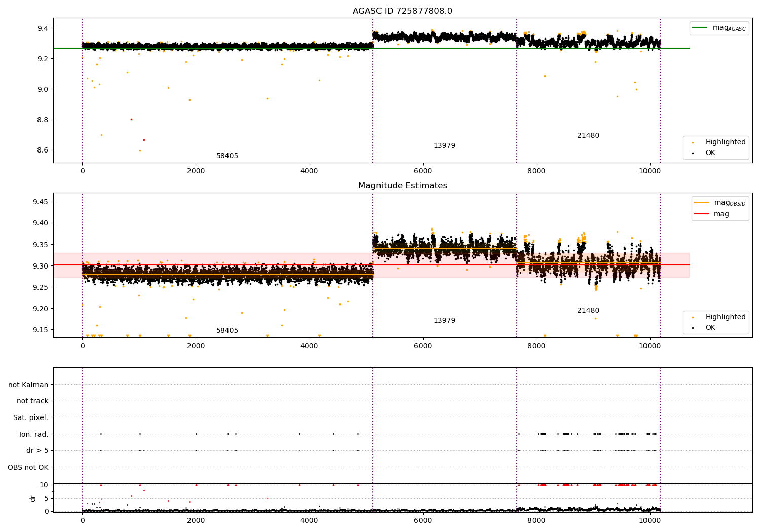Click the 8000 x-axis tick of Magnitude Estimates plot
The width and height of the screenshot is (760, 532).
536,346
